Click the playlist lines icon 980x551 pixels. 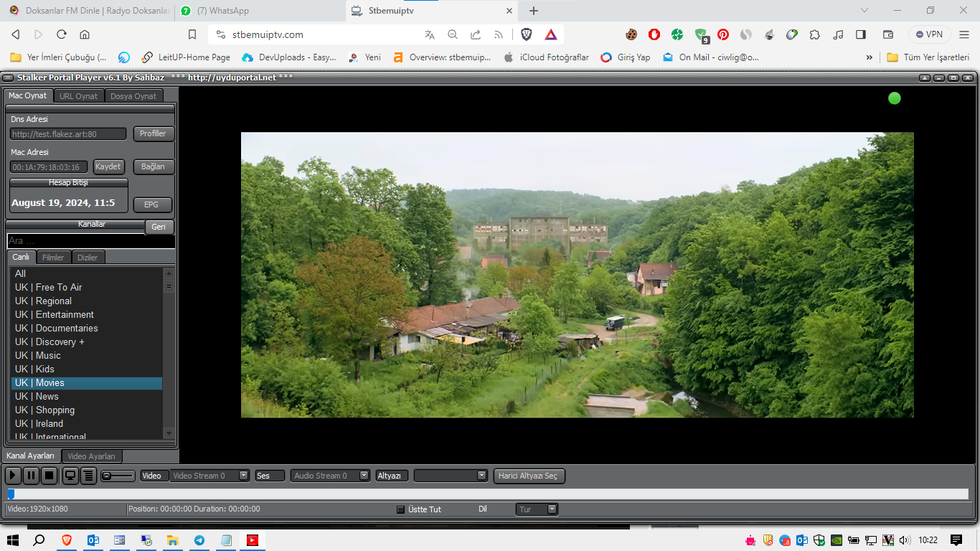88,475
